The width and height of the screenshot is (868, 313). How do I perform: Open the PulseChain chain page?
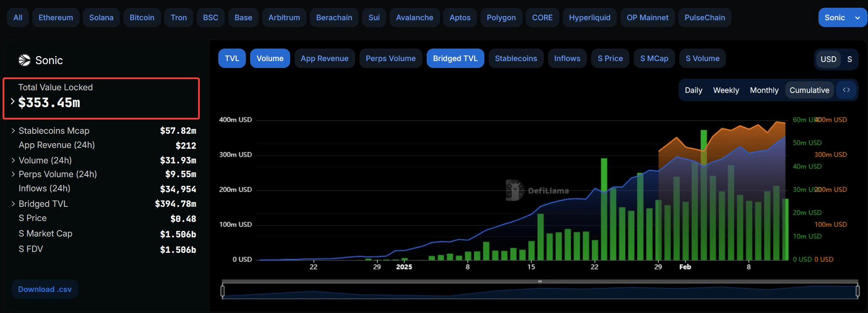(705, 18)
